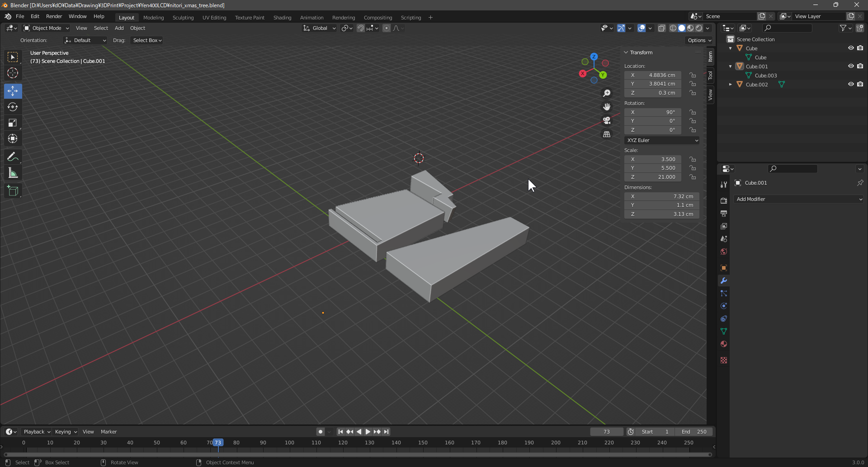Open the XYZ Euler rotation mode dropdown
This screenshot has height=467, width=868.
tap(662, 140)
